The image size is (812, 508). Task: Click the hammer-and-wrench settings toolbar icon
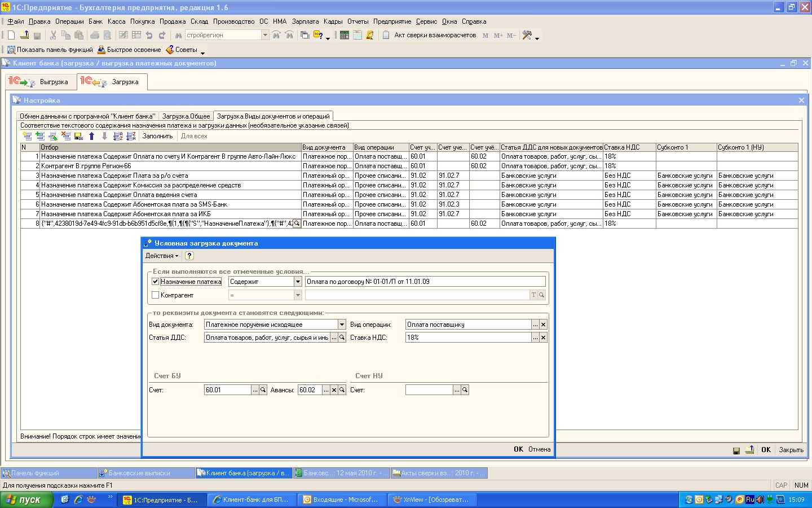(x=527, y=35)
